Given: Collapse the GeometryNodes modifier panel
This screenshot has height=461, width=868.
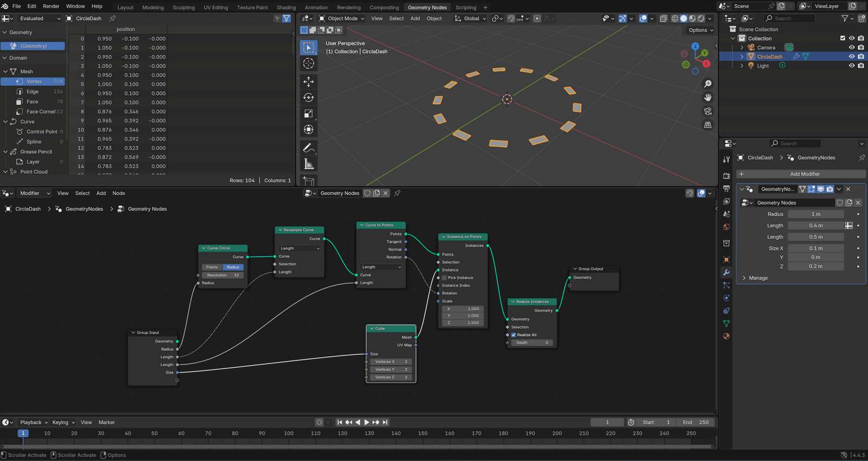Looking at the screenshot, I should (x=742, y=189).
